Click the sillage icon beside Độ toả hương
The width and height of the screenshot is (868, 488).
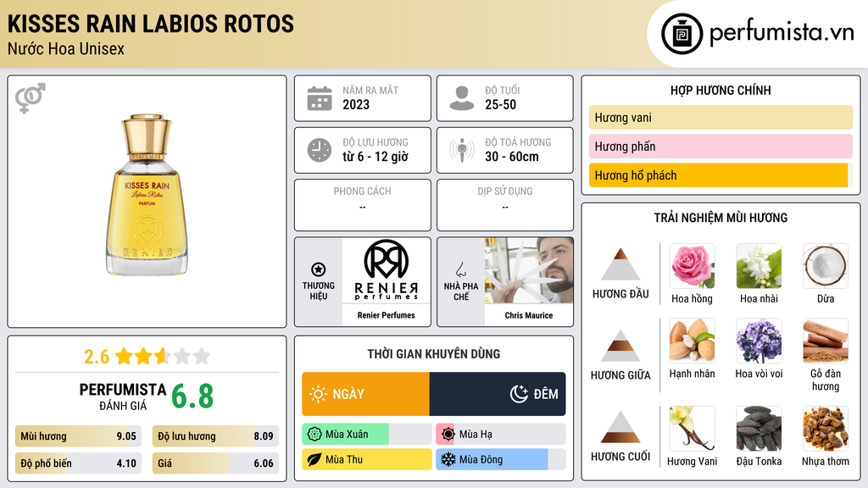[462, 150]
